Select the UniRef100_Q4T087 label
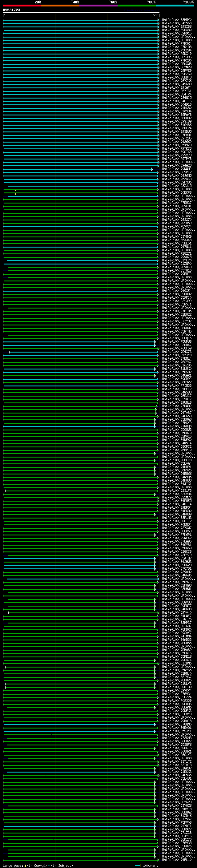The width and height of the screenshot is (197, 868). [177, 412]
